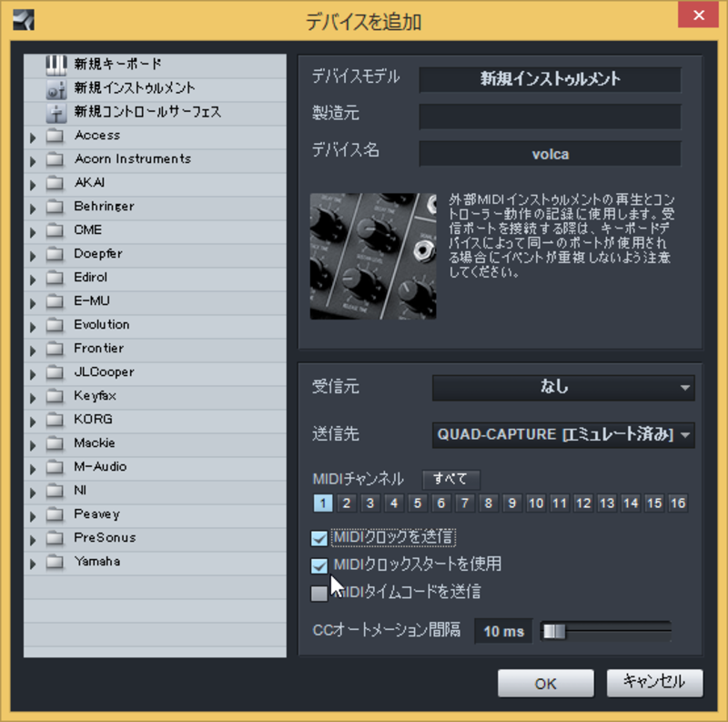
Task: Click the すべて MIDI channel button
Action: (x=450, y=479)
